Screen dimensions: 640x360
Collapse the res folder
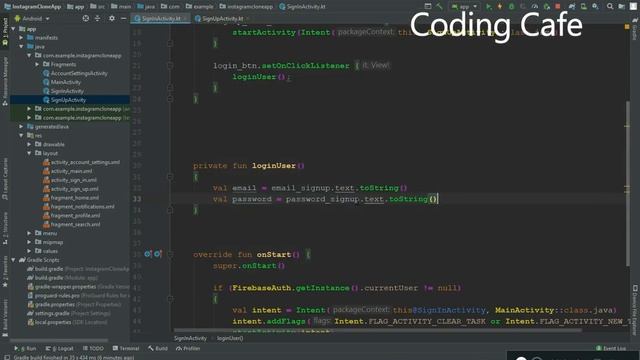pos(21,136)
